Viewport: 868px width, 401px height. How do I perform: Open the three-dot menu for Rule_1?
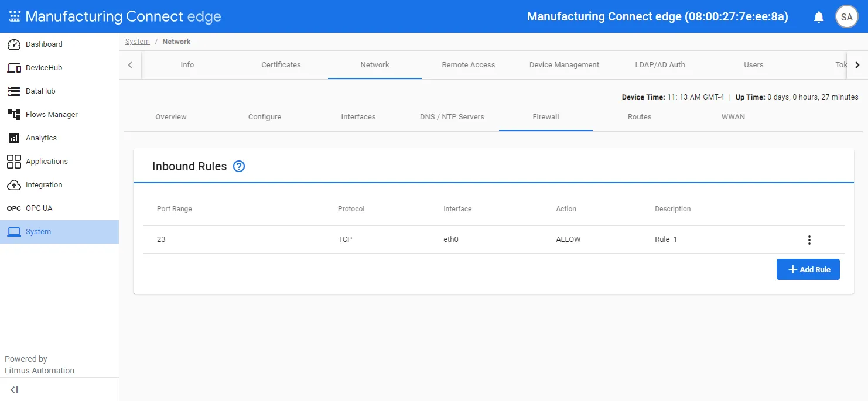click(809, 240)
